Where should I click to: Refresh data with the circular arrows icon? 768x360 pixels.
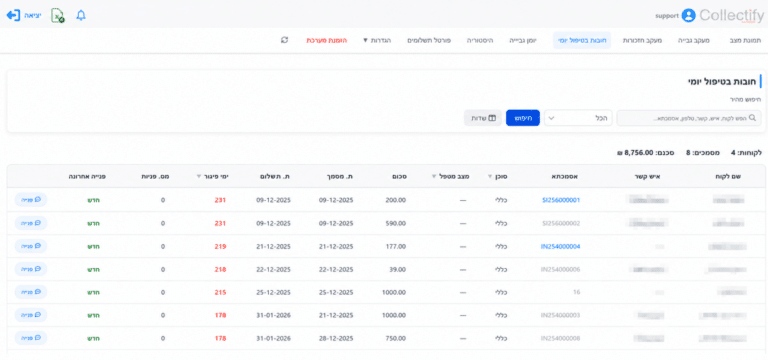(285, 40)
